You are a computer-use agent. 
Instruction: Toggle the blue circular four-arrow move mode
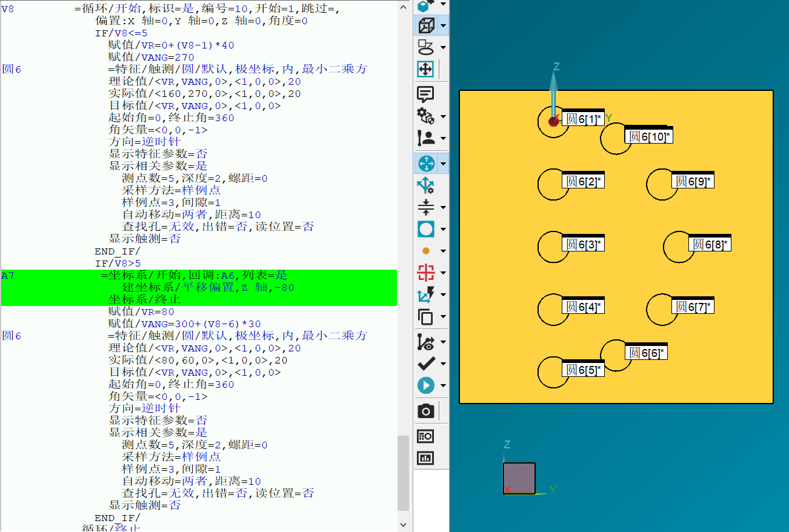click(x=426, y=164)
